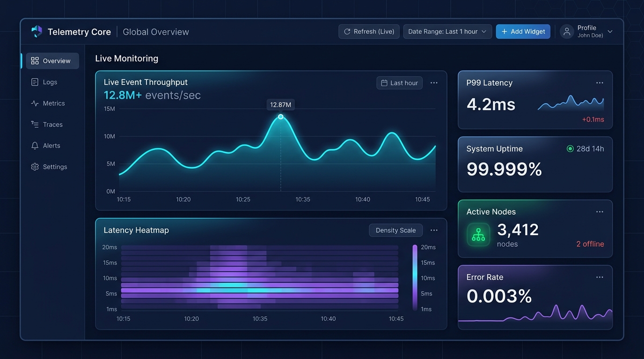Open the Alerts page
The height and width of the screenshot is (359, 644).
click(52, 145)
